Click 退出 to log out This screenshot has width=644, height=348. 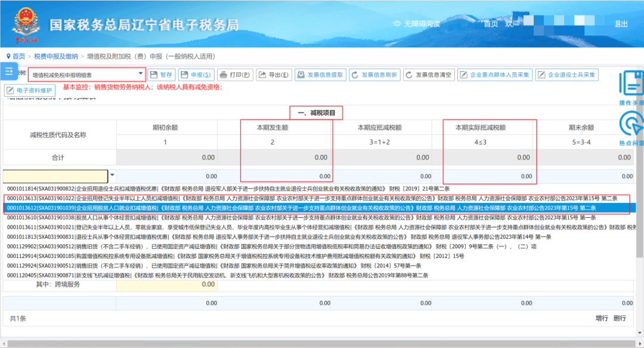coord(621,24)
